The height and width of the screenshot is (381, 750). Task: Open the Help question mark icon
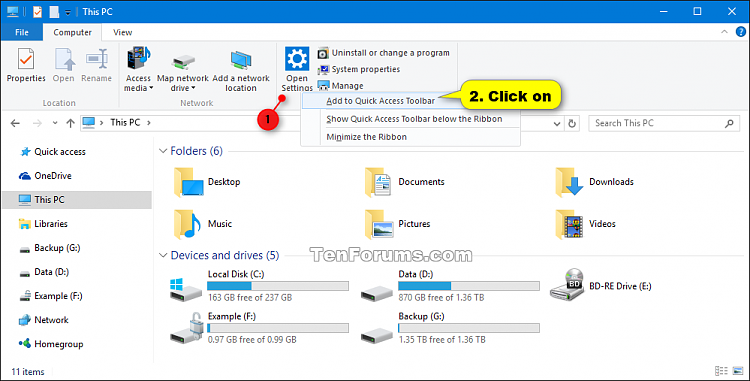[x=740, y=32]
